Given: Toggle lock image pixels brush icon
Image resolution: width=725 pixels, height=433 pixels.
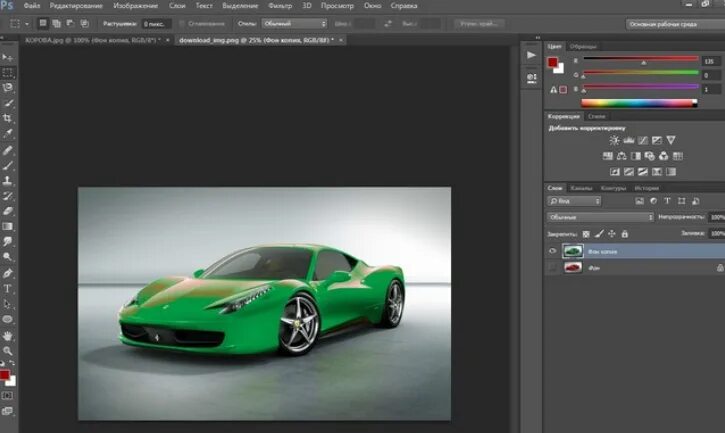Looking at the screenshot, I should coord(599,234).
